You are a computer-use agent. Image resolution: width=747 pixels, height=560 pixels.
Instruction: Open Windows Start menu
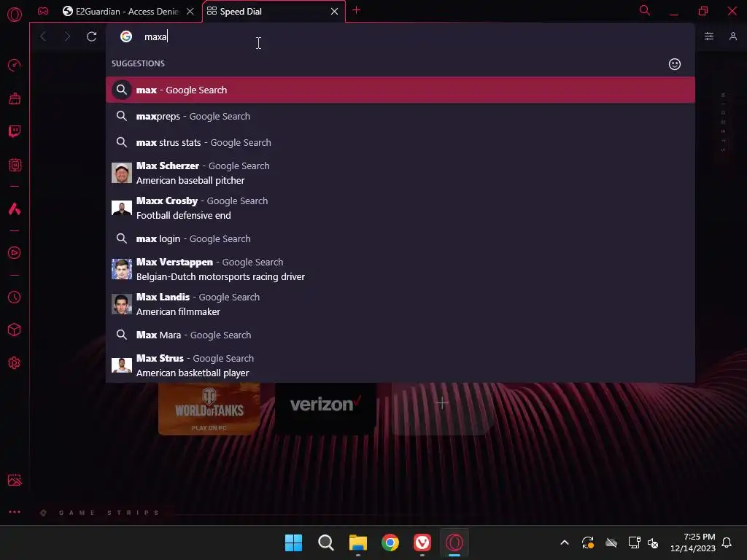(293, 542)
